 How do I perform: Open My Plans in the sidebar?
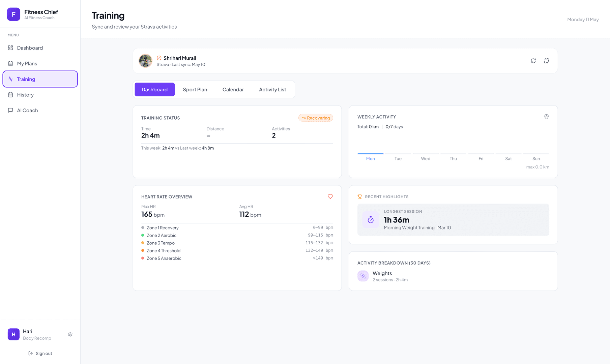(40, 63)
